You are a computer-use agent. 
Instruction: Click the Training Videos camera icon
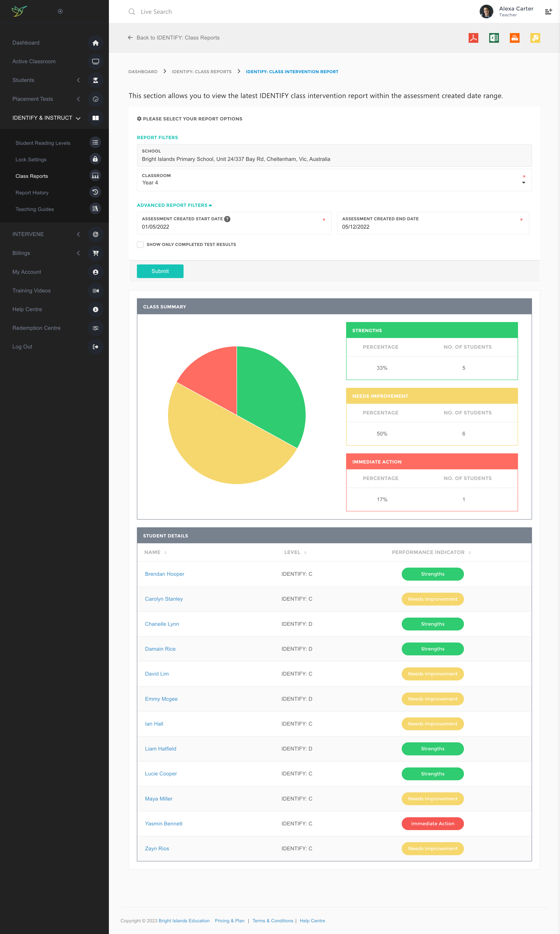95,291
